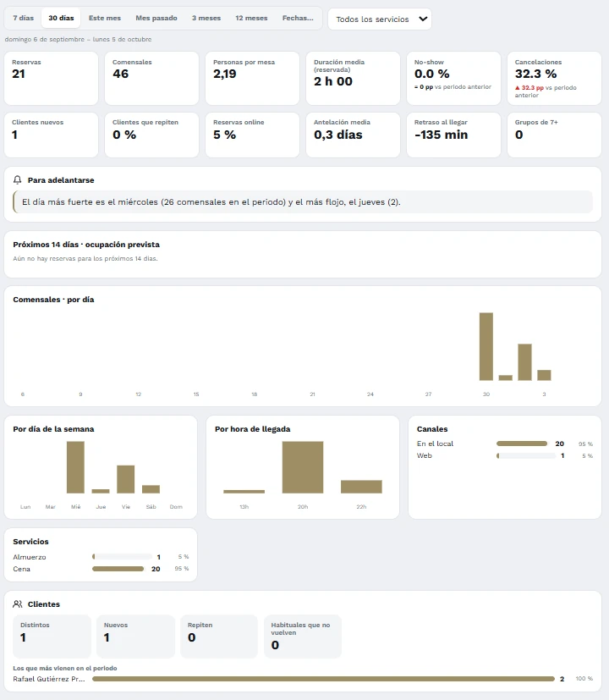Click the Web channel progress bar
This screenshot has width=609, height=700.
(526, 455)
